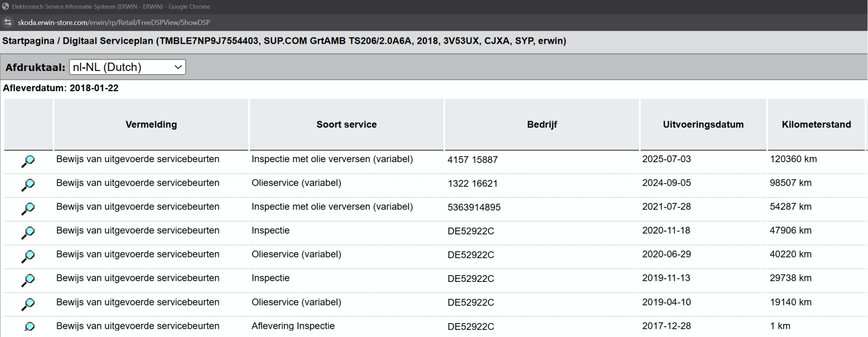Click company code '4157 15887'
868x337 pixels.
tap(472, 160)
